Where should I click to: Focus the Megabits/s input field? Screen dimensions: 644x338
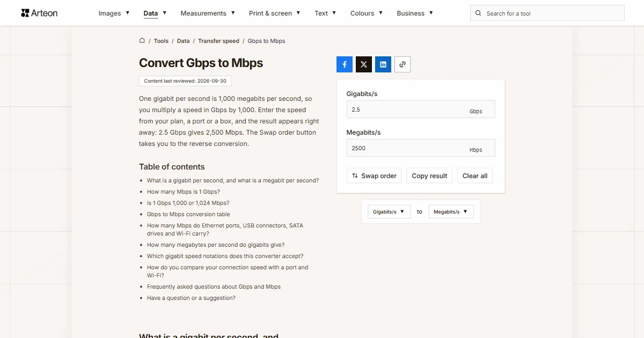pos(421,148)
